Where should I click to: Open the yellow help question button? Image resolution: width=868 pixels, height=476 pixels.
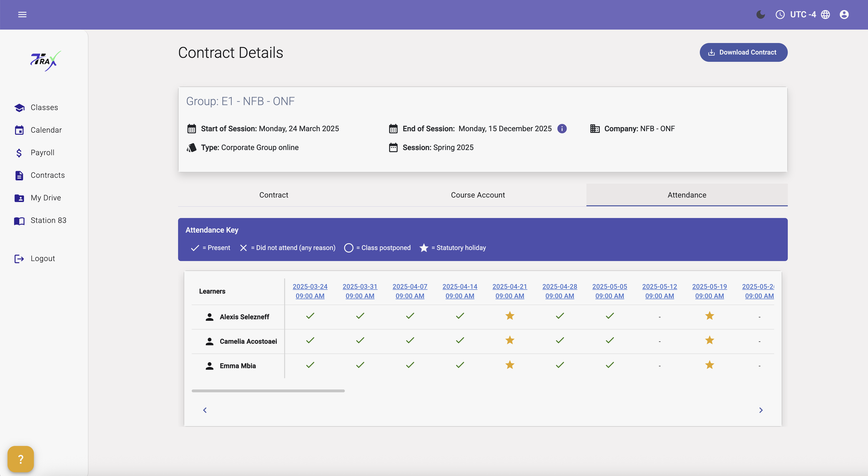(x=20, y=459)
